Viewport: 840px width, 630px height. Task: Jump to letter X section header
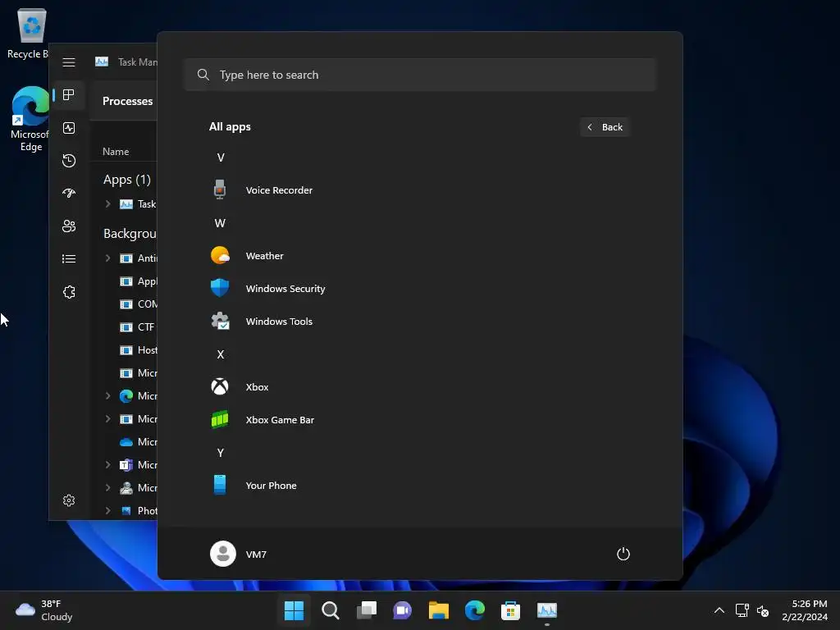click(x=220, y=354)
